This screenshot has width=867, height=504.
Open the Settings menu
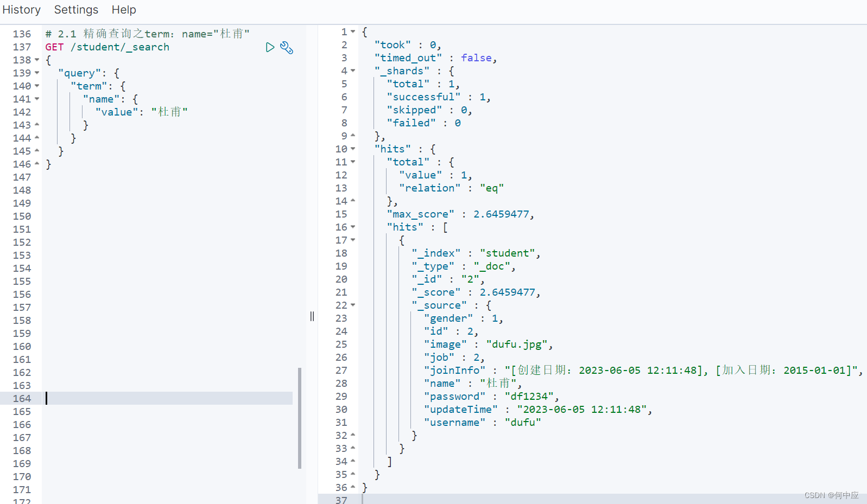coord(76,10)
